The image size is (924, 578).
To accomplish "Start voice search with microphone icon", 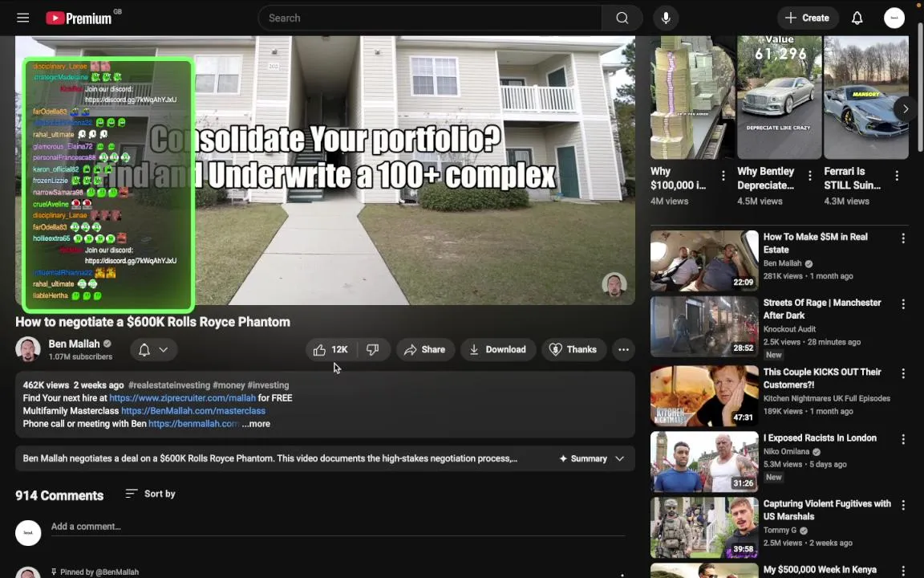I will pos(665,18).
